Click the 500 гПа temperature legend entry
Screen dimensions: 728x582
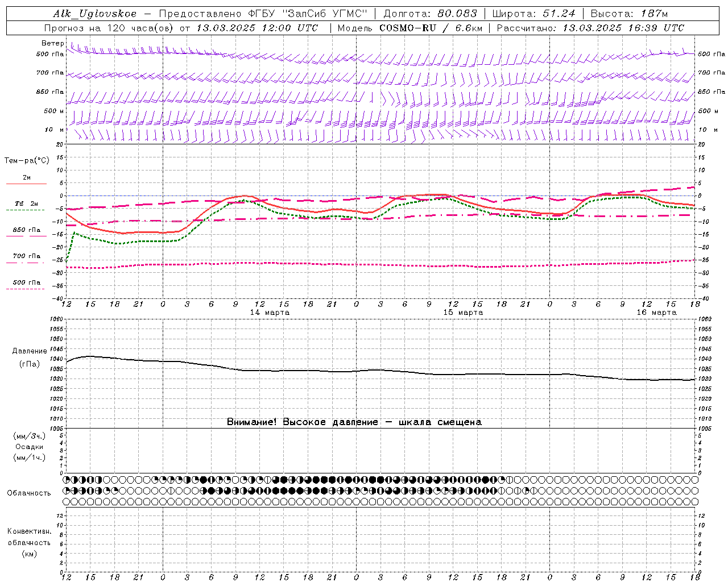pos(27,282)
